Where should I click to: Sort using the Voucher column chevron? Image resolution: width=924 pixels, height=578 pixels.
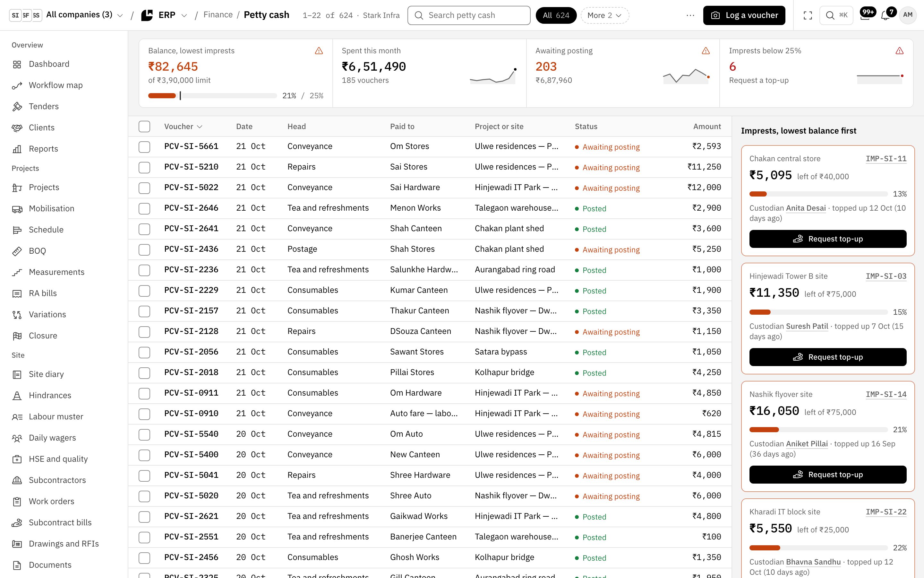point(200,127)
